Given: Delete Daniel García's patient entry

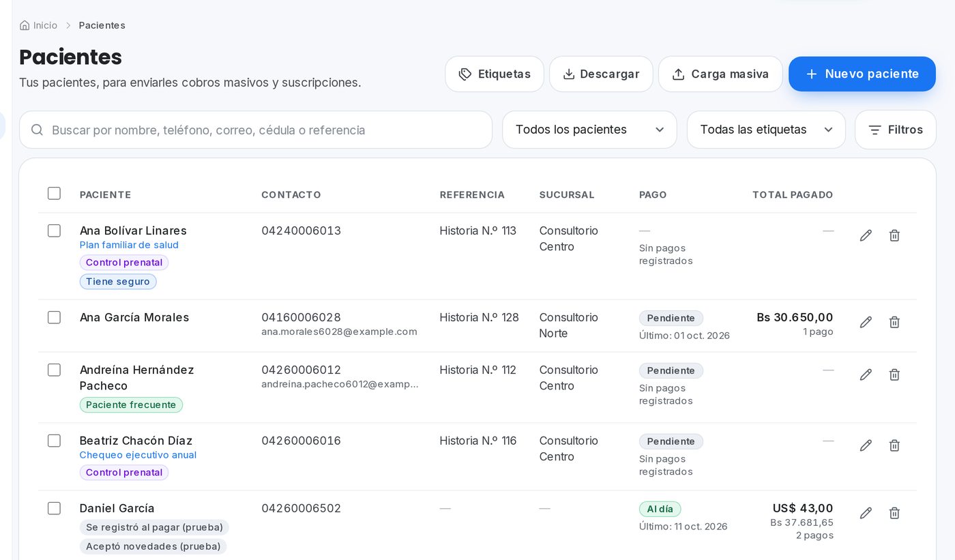Looking at the screenshot, I should [894, 513].
